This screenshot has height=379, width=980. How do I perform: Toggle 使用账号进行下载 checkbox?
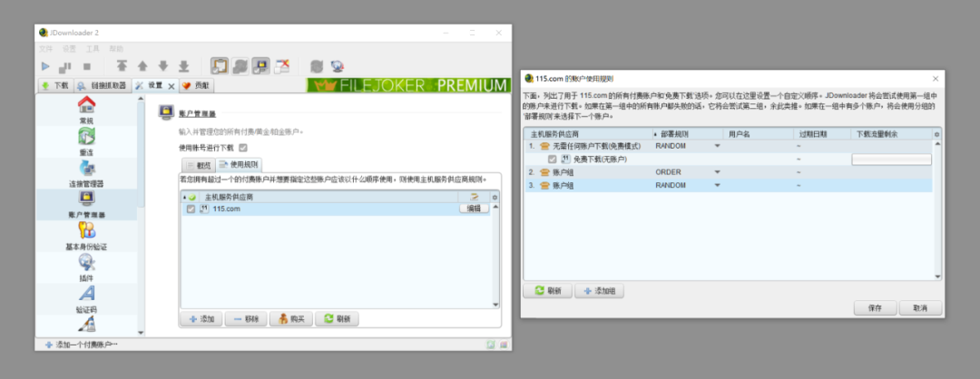[243, 148]
